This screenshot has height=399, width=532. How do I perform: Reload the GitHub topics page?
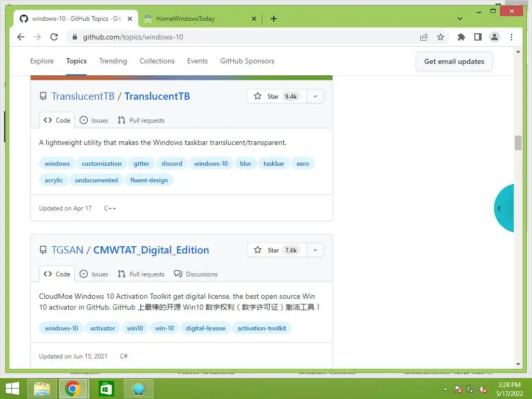click(x=54, y=37)
